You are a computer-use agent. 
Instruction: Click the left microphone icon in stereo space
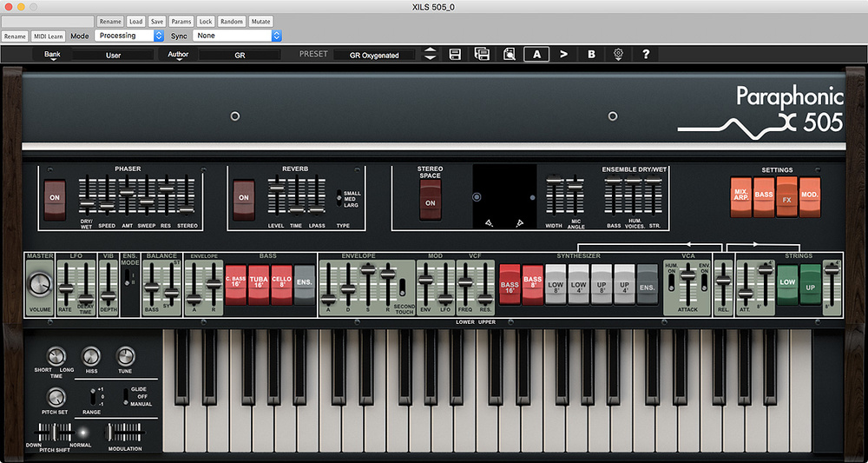pos(489,223)
